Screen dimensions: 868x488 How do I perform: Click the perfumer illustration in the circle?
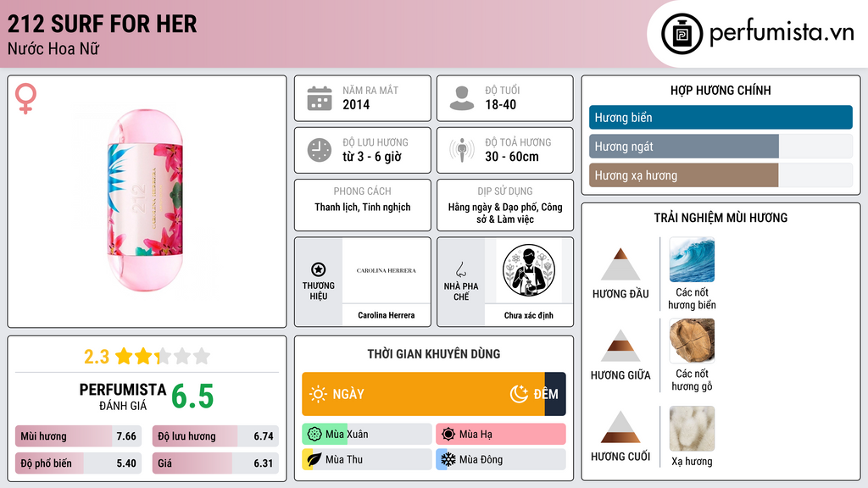tap(529, 270)
